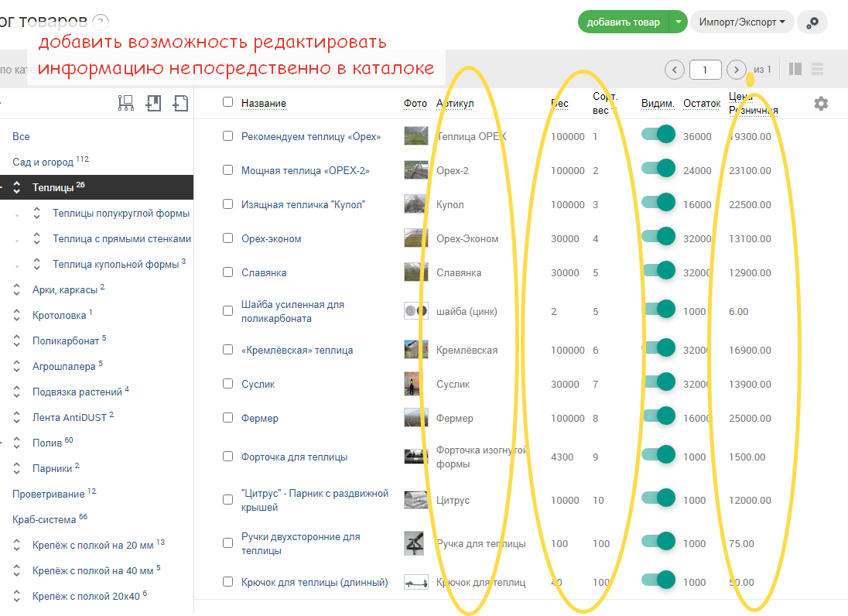Select the Сад и огород category
848x616 pixels.
click(43, 163)
